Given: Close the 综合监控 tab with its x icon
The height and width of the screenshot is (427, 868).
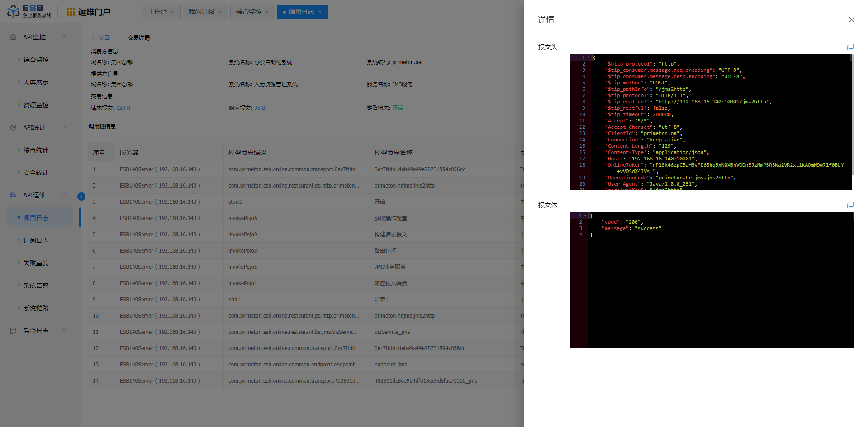Looking at the screenshot, I should [x=267, y=12].
